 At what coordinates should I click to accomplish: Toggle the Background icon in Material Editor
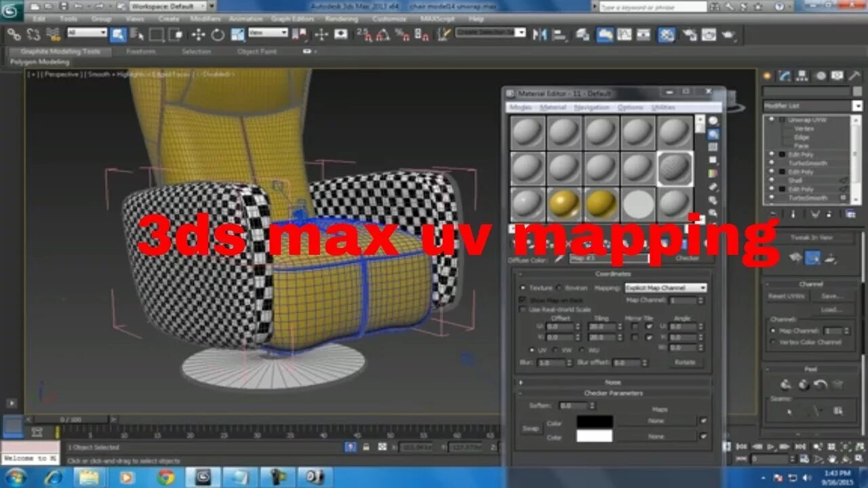click(x=713, y=147)
